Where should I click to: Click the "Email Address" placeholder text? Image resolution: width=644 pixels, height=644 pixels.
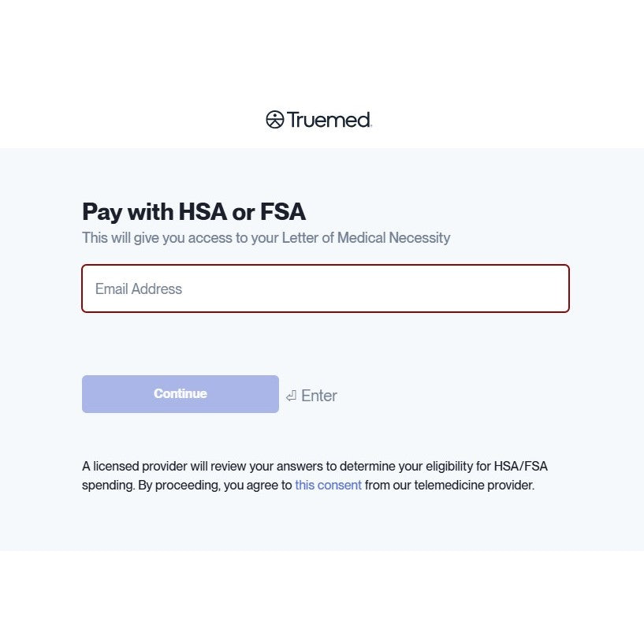coord(139,289)
